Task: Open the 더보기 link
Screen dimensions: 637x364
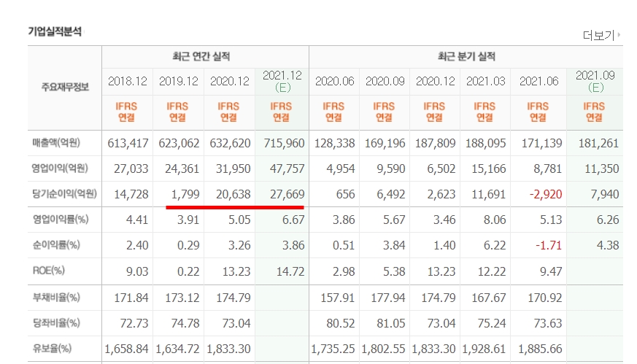Action: tap(598, 36)
